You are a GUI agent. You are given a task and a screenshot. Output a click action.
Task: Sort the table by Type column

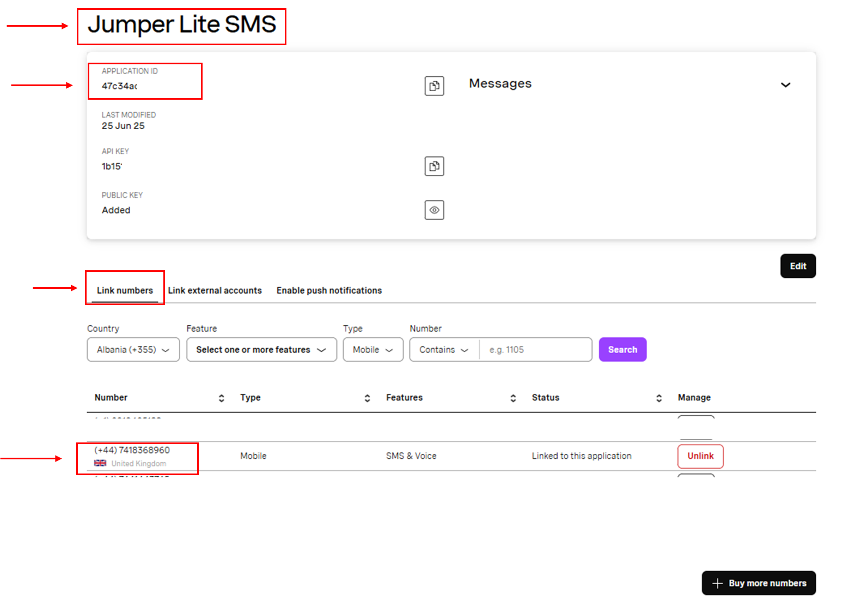(367, 398)
